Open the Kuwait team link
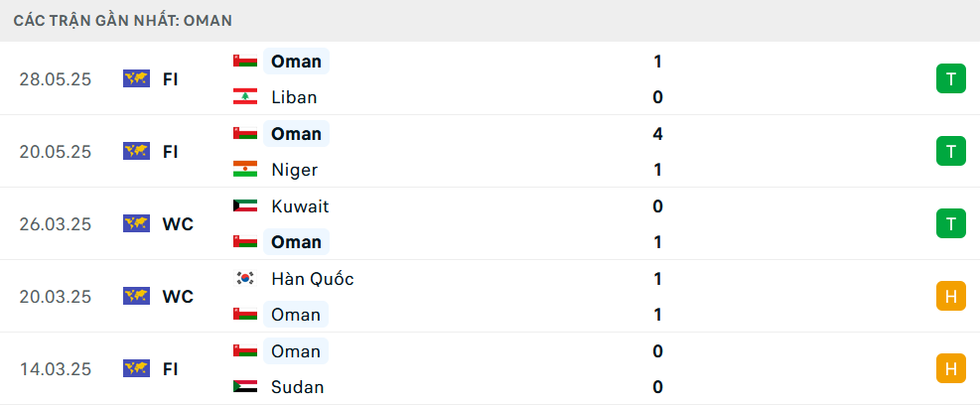The height and width of the screenshot is (405, 980). [x=300, y=206]
